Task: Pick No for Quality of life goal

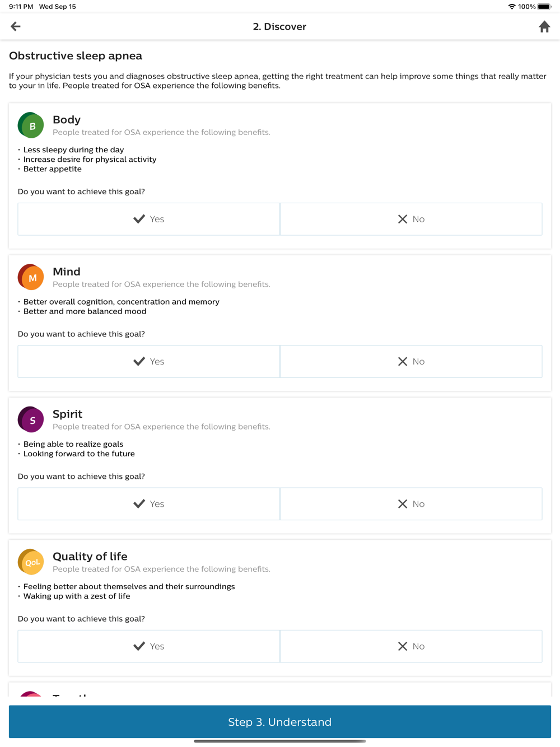Action: [411, 646]
